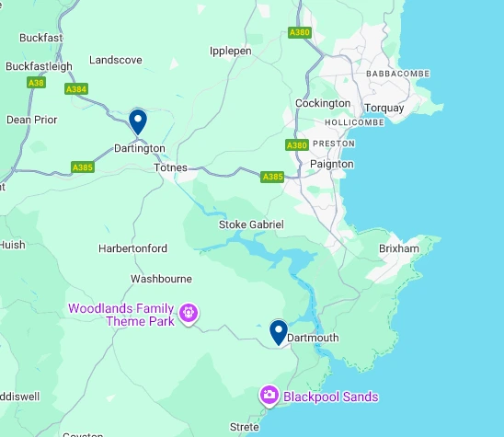Click the blue pin near Dartington
Screen dimensions: 504x437
(x=138, y=121)
